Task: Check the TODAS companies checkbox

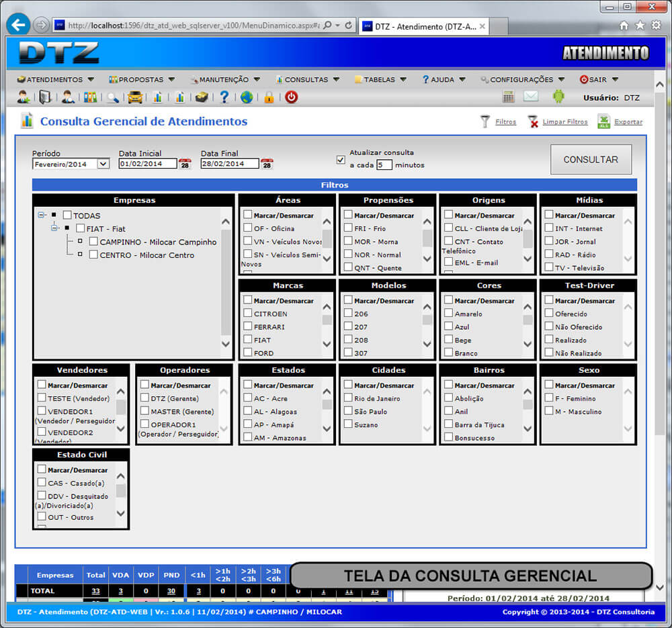Action: click(67, 216)
